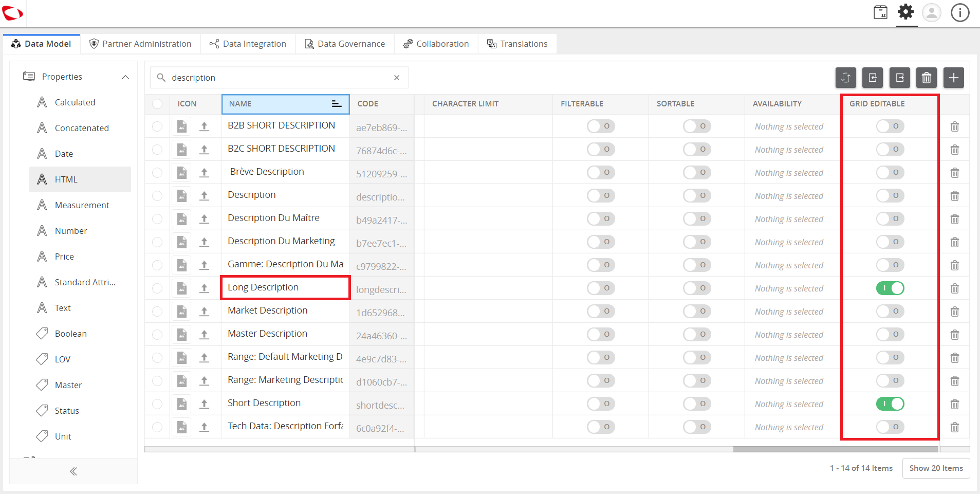980x494 pixels.
Task: Select LOV property type
Action: pyautogui.click(x=80, y=359)
